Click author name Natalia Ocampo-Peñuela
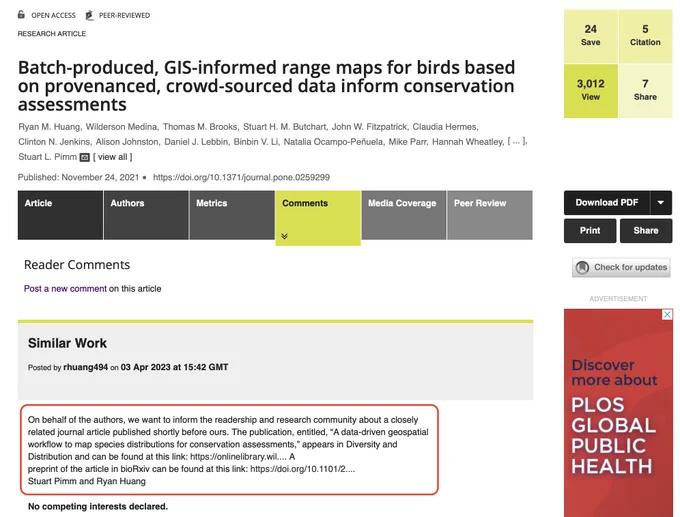Screen dimensions: 680x517 coord(333,142)
